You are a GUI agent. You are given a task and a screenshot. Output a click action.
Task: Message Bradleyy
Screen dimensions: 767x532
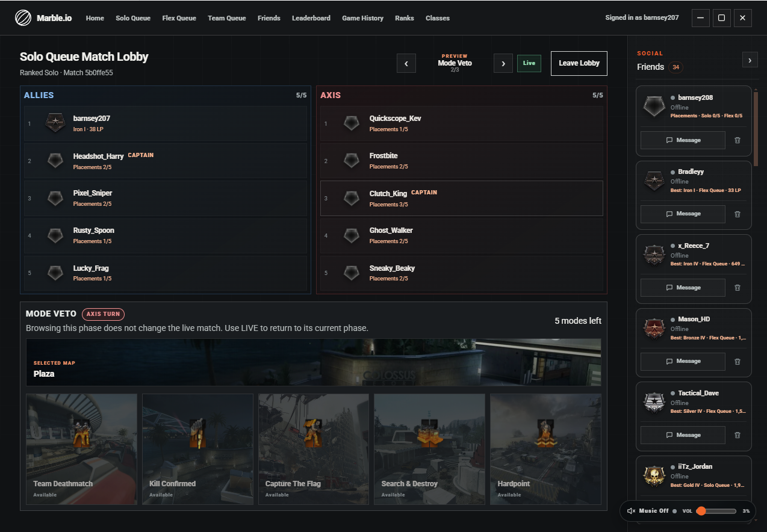683,214
